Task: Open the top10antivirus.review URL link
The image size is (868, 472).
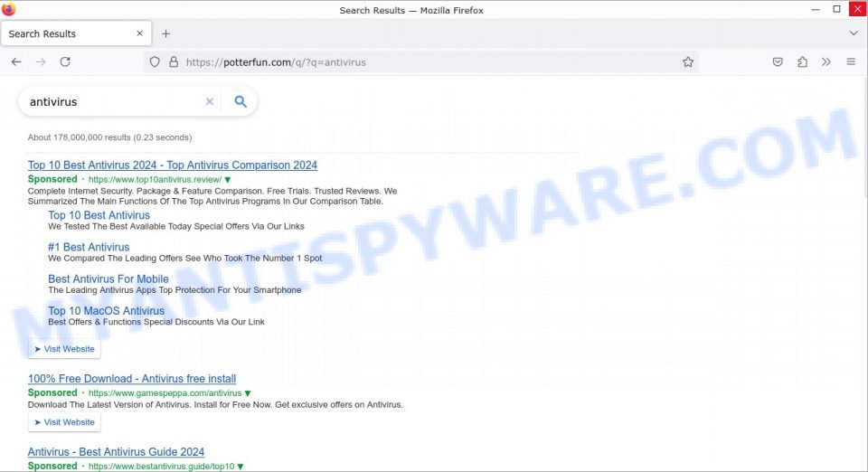Action: click(155, 179)
